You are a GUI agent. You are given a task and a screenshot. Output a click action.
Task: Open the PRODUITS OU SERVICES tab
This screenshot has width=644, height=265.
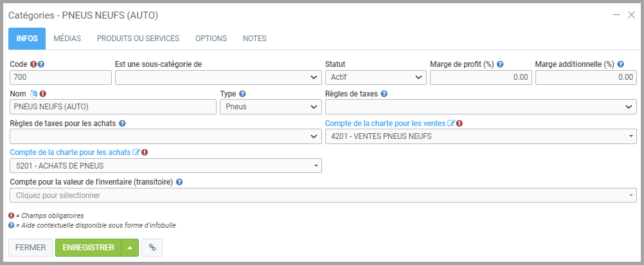(138, 39)
